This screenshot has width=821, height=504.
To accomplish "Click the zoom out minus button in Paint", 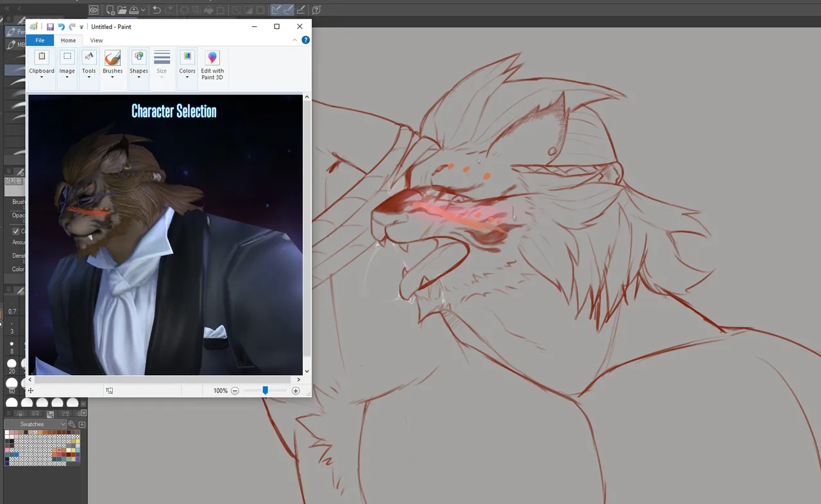I will pyautogui.click(x=235, y=391).
